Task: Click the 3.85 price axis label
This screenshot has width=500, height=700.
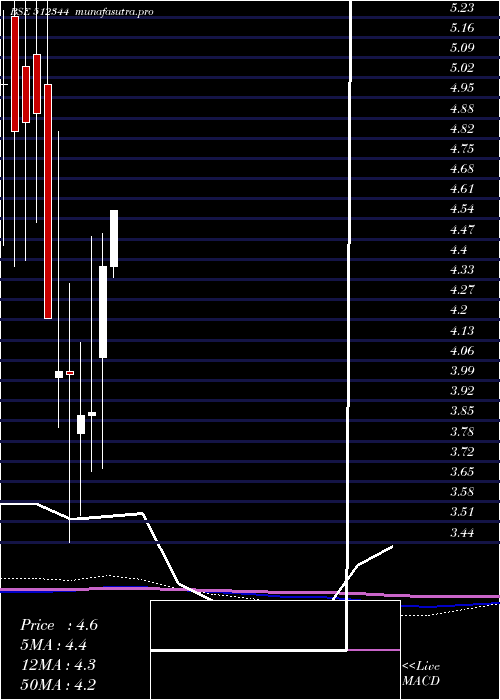Action: [462, 411]
